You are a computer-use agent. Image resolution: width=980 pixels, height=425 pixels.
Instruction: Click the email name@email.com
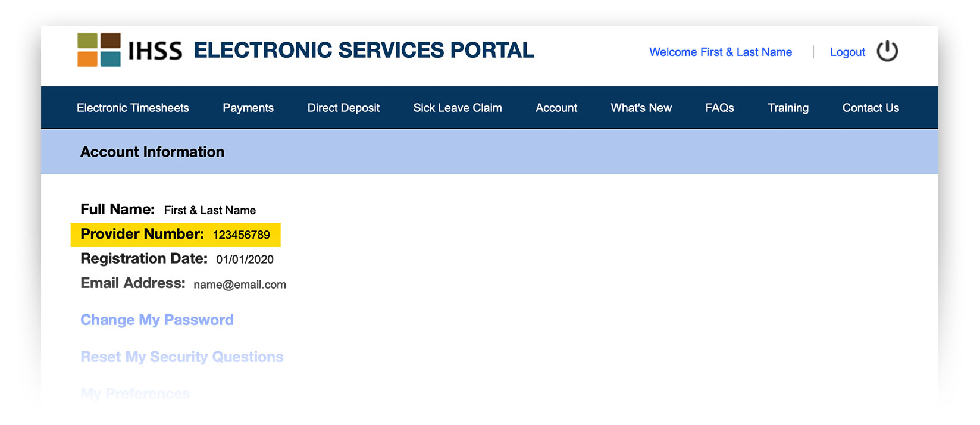(x=240, y=285)
